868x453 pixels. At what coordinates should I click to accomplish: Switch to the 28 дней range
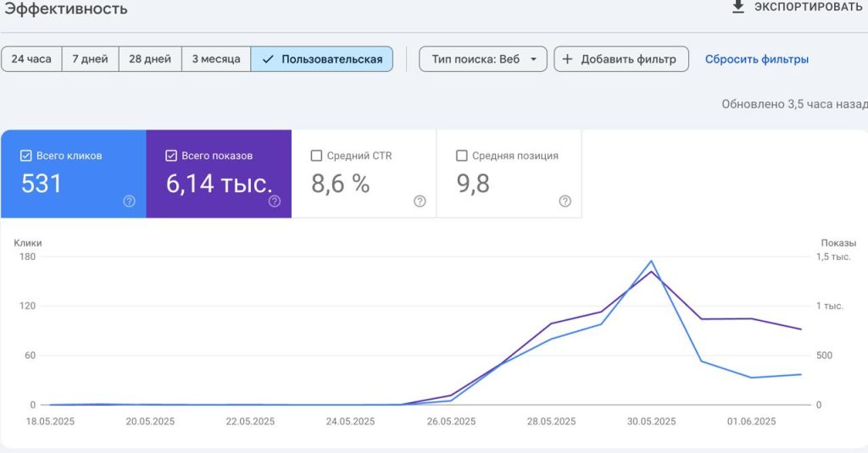pyautogui.click(x=150, y=59)
